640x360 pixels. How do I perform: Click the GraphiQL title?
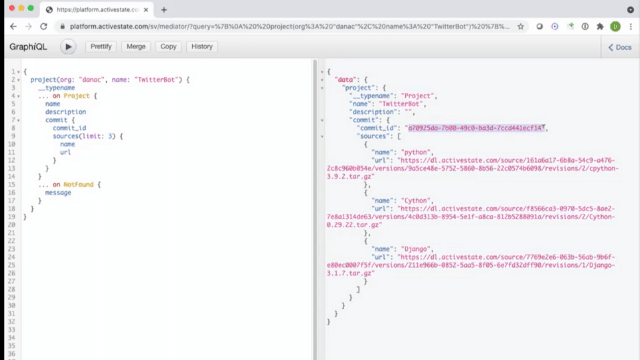[28, 47]
